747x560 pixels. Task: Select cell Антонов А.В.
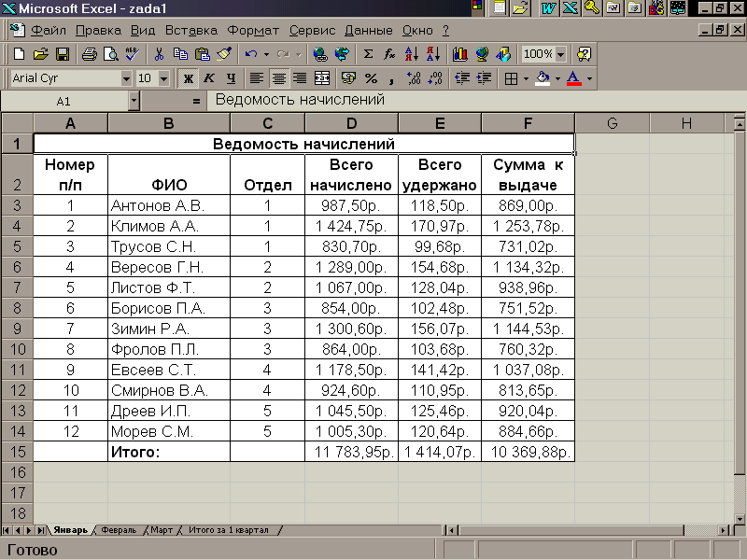tap(169, 205)
